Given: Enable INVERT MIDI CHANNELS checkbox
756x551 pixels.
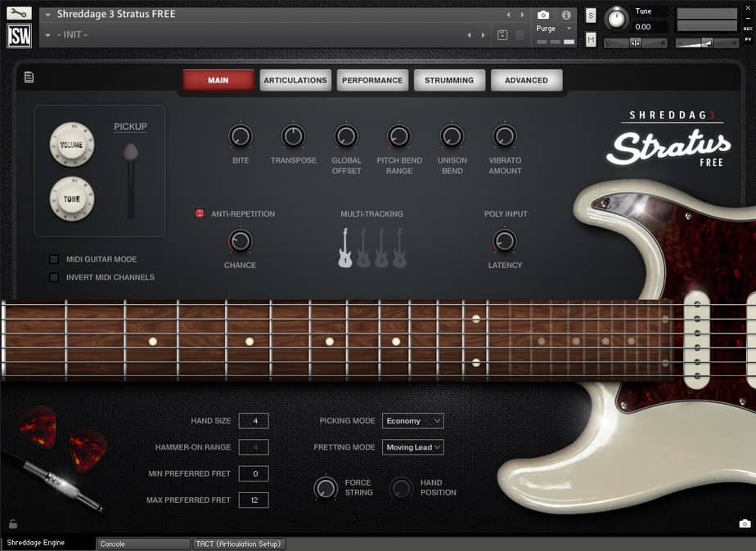Looking at the screenshot, I should [x=54, y=277].
